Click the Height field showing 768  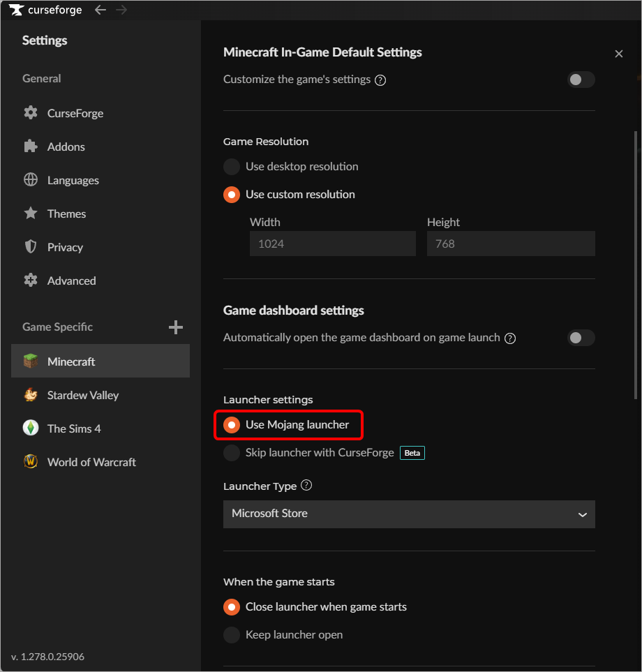[x=511, y=244]
